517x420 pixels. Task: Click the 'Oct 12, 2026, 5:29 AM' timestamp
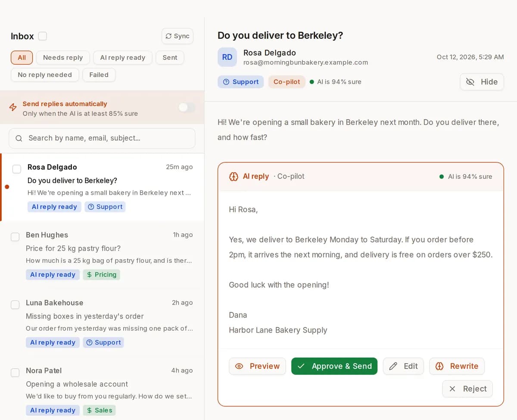click(x=470, y=57)
